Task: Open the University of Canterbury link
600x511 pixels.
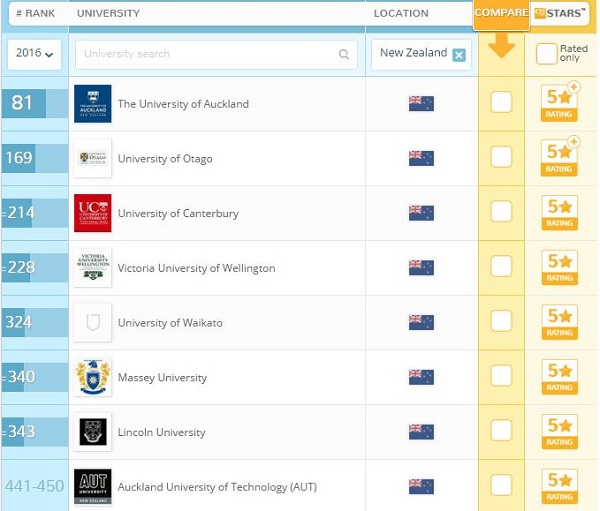Action: tap(178, 214)
